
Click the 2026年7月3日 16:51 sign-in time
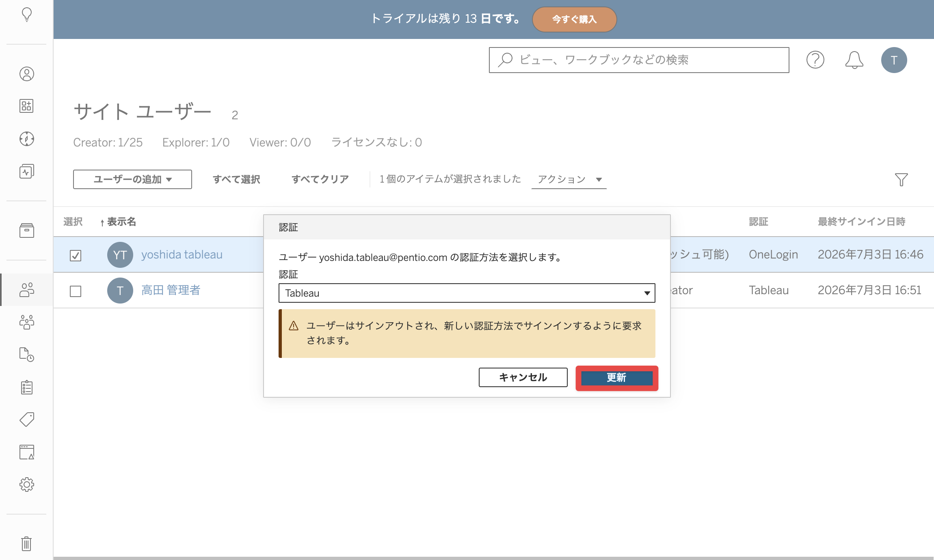(869, 290)
